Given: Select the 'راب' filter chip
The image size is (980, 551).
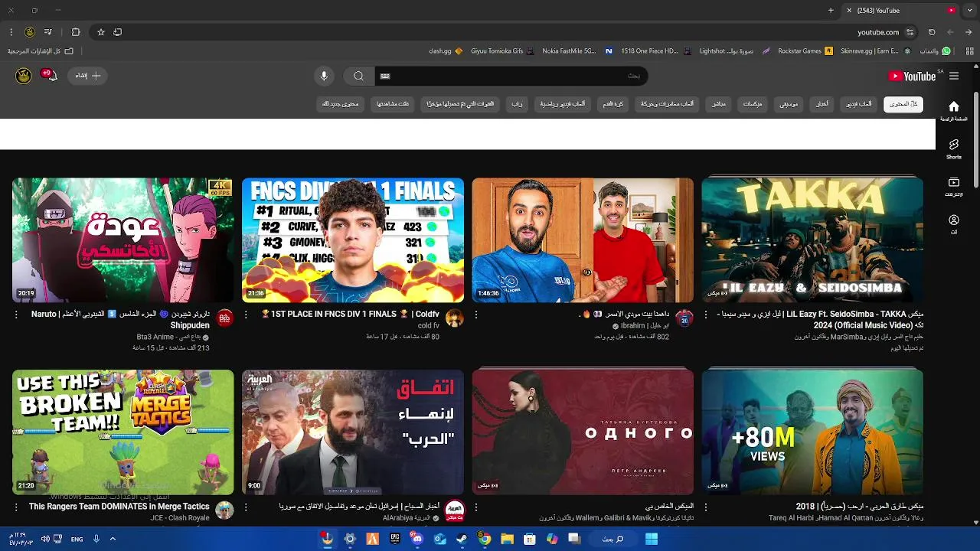Looking at the screenshot, I should (x=518, y=103).
